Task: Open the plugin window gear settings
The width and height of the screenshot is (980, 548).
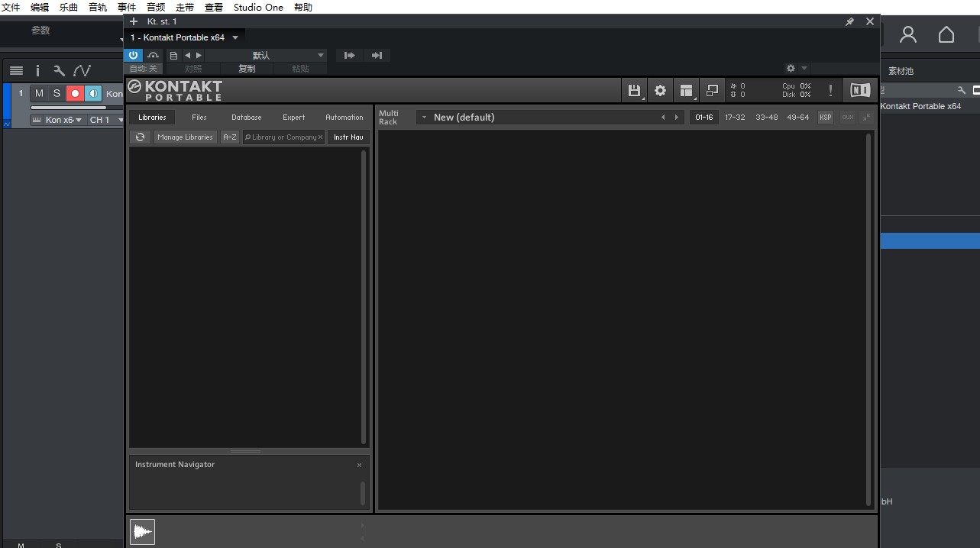Action: click(x=791, y=68)
